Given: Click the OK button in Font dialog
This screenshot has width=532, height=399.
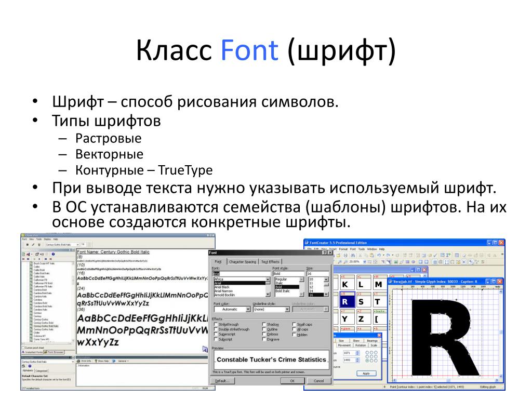Looking at the screenshot, I should point(292,381).
